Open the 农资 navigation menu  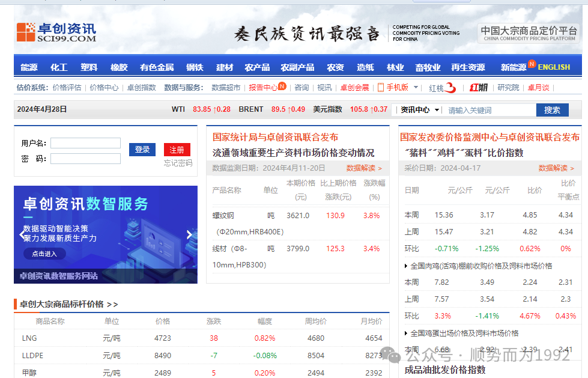click(335, 67)
